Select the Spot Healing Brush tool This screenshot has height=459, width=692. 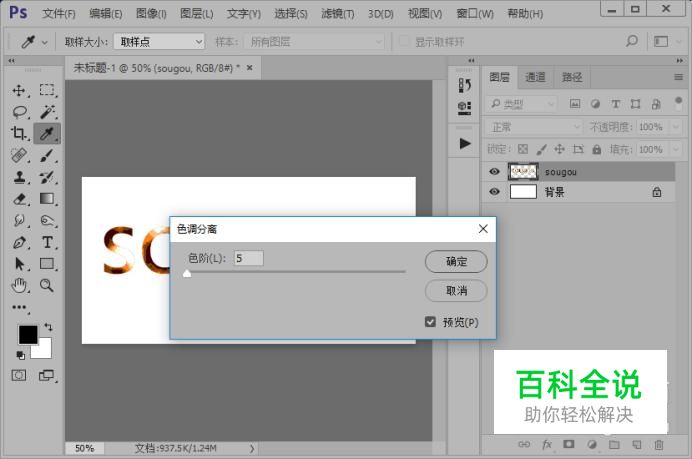pyautogui.click(x=19, y=155)
